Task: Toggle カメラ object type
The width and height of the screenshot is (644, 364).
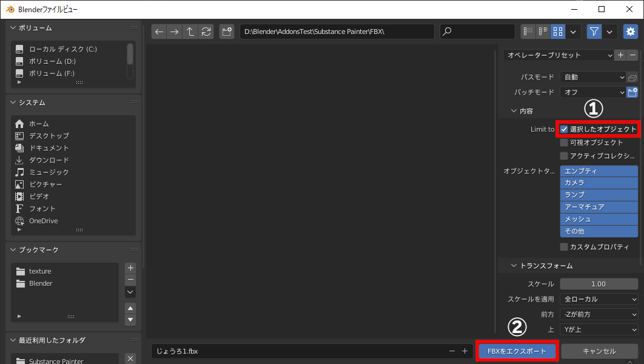Action: pyautogui.click(x=599, y=183)
